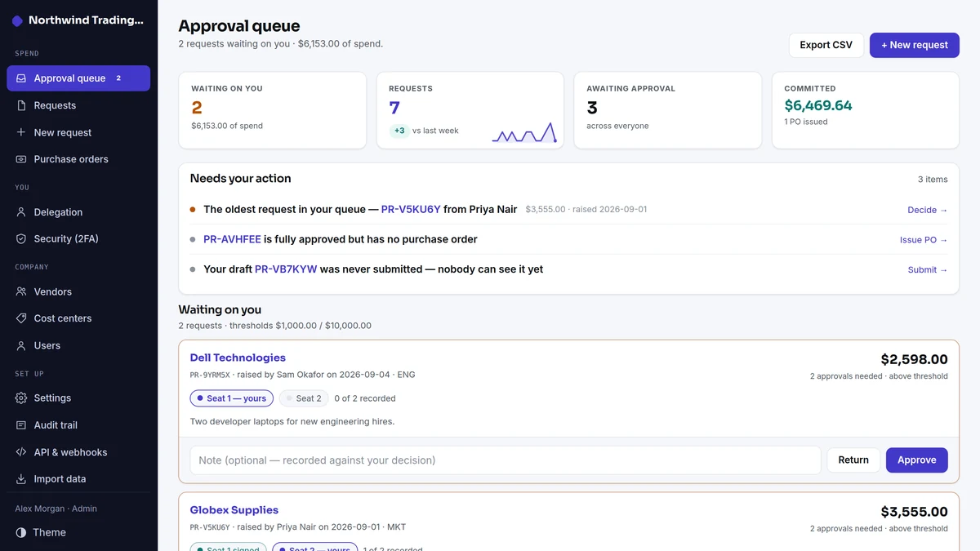Click the Audit trail list icon

[x=21, y=425]
